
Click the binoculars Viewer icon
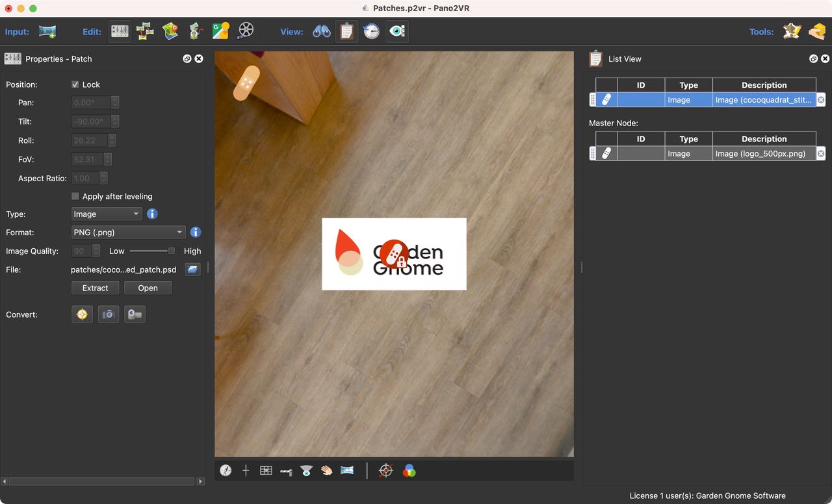tap(321, 31)
